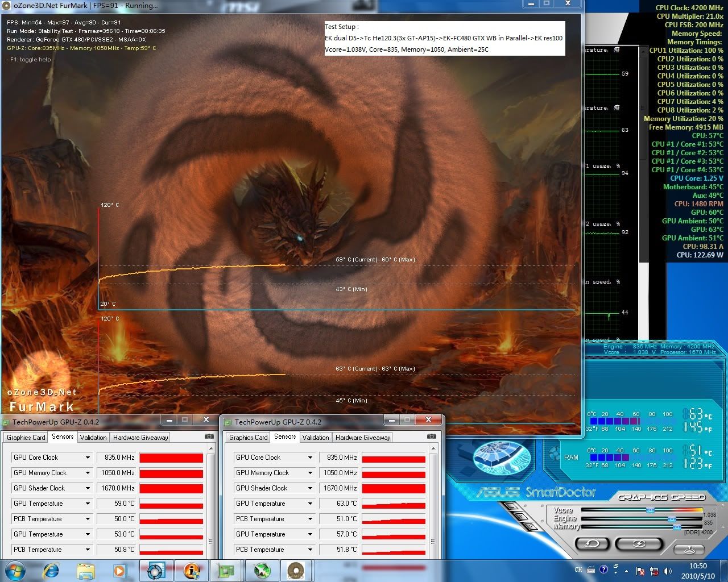The height and width of the screenshot is (582, 728).
Task: Open GPU Shader Clock dropdown in right GPU-Z
Action: (310, 488)
